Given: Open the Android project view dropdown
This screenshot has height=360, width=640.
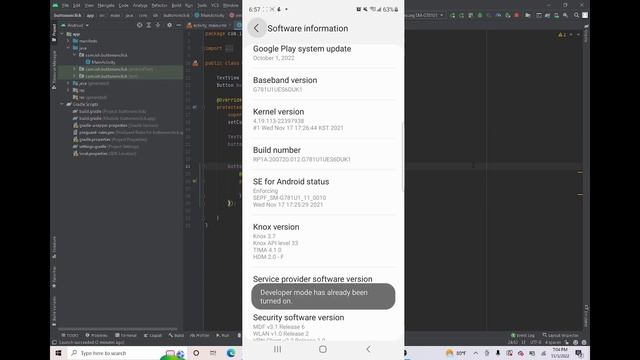Looking at the screenshot, I should tap(75, 25).
